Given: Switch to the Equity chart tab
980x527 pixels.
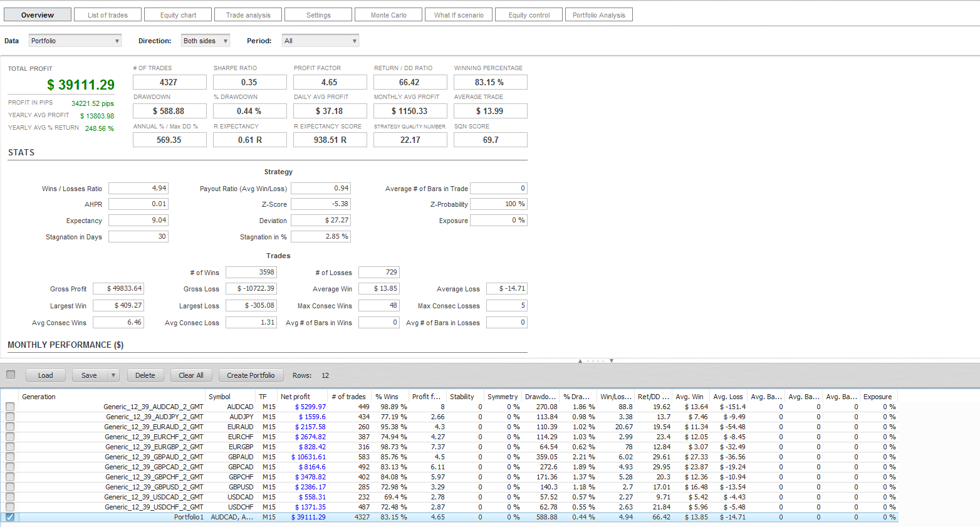Looking at the screenshot, I should [x=178, y=15].
